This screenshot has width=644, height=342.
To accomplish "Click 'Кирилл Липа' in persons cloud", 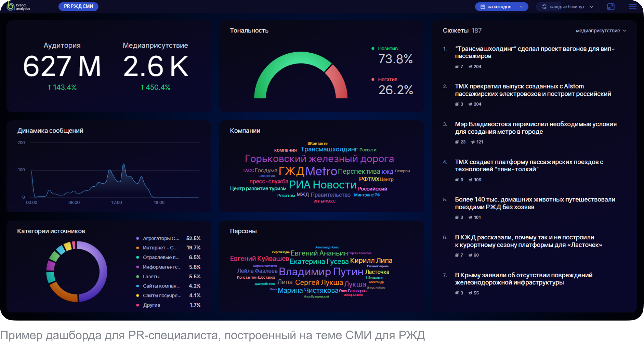I will coord(371,261).
